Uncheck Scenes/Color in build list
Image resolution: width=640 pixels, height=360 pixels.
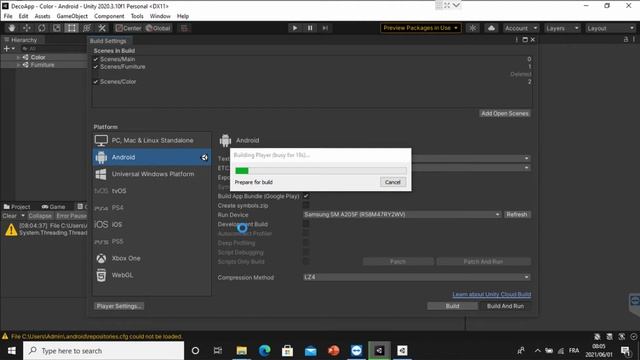[96, 82]
